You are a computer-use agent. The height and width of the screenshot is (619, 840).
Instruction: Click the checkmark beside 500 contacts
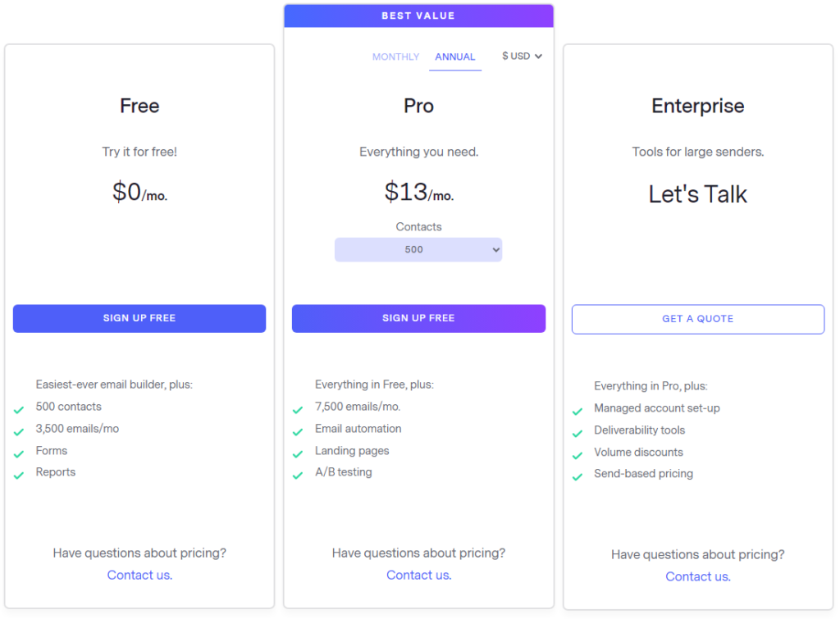(18, 407)
